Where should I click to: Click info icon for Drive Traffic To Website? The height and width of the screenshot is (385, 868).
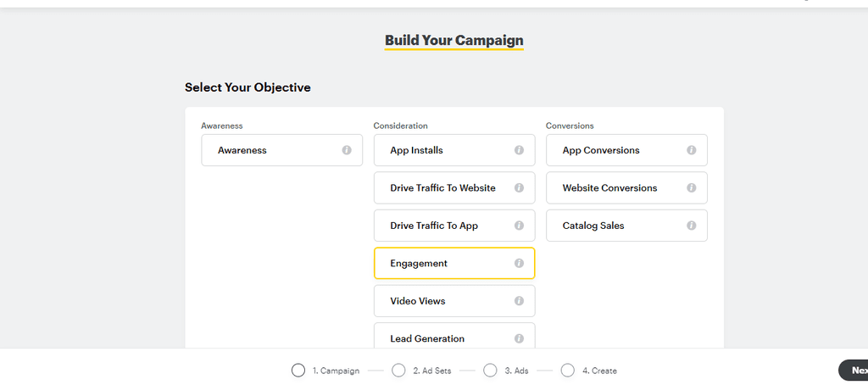click(519, 187)
